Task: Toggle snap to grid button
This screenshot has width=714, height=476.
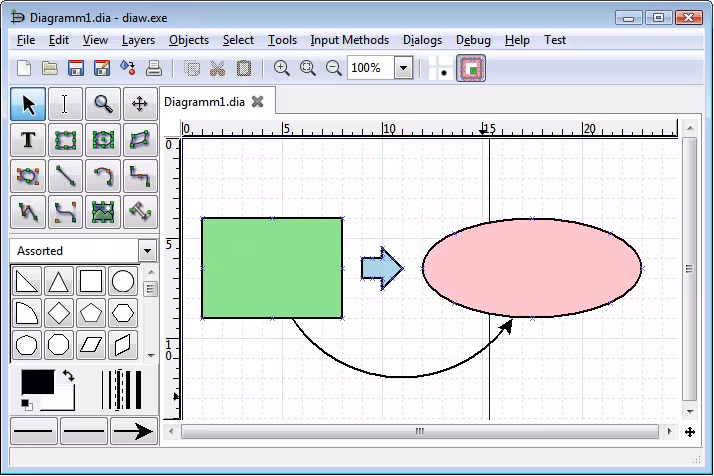Action: tap(441, 68)
